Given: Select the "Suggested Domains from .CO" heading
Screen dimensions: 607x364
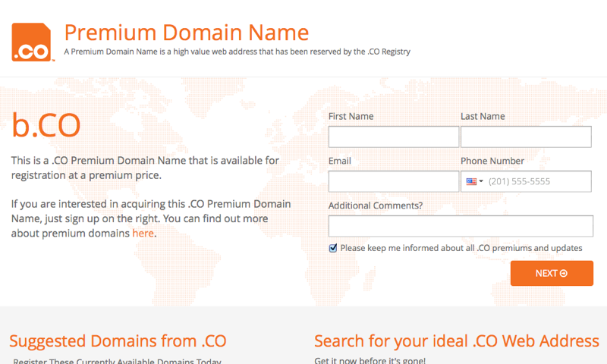Looking at the screenshot, I should point(118,341).
